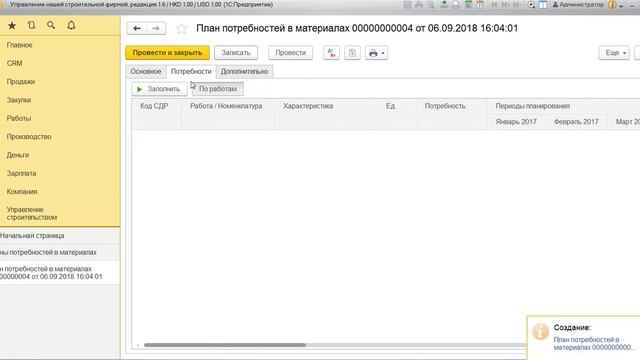Screen dimensions: 640x360
Task: Click the zoom magnifier in the title bar
Action: [531, 5]
